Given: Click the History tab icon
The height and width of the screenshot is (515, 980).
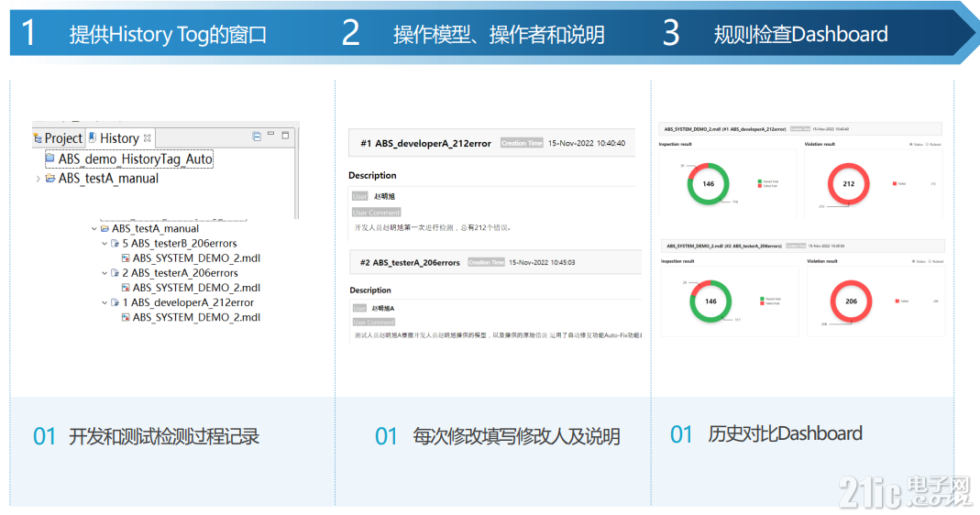Looking at the screenshot, I should (x=93, y=137).
